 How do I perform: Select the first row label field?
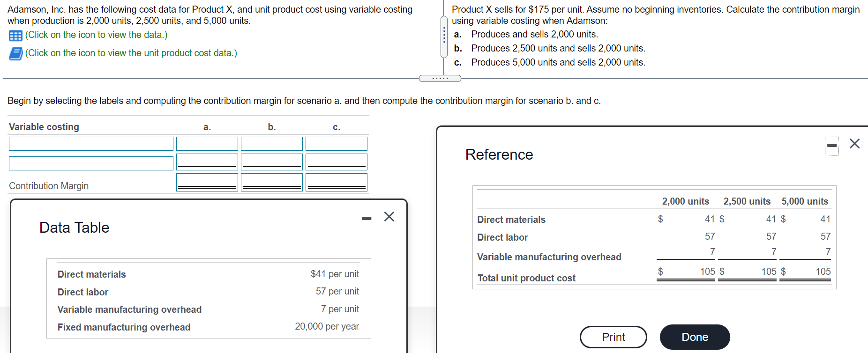pos(91,144)
